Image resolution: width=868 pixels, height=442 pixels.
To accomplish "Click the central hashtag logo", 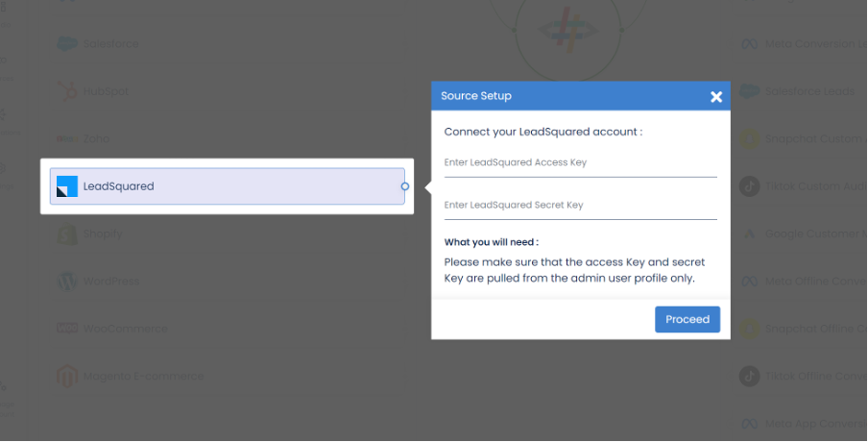I will (x=568, y=30).
